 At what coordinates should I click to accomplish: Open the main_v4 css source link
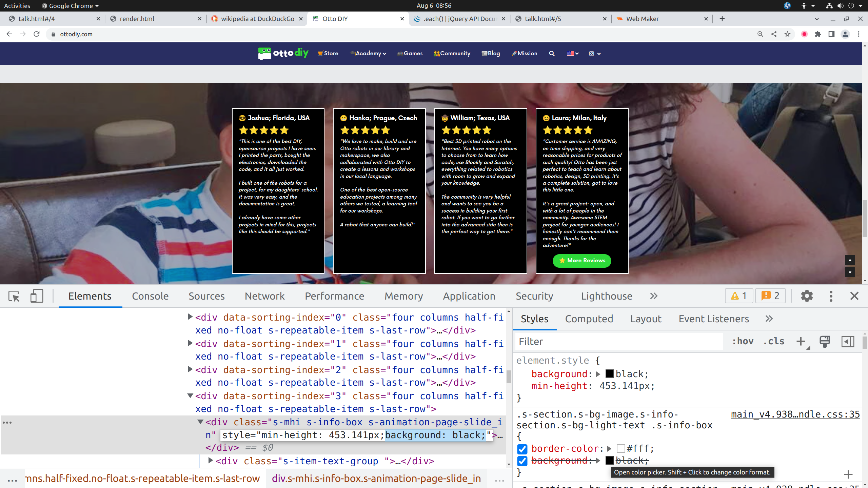(x=795, y=414)
